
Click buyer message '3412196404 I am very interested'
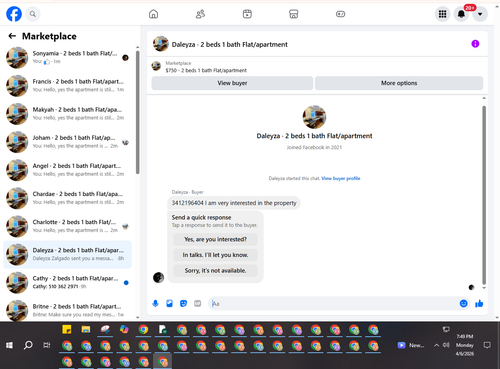tap(234, 203)
